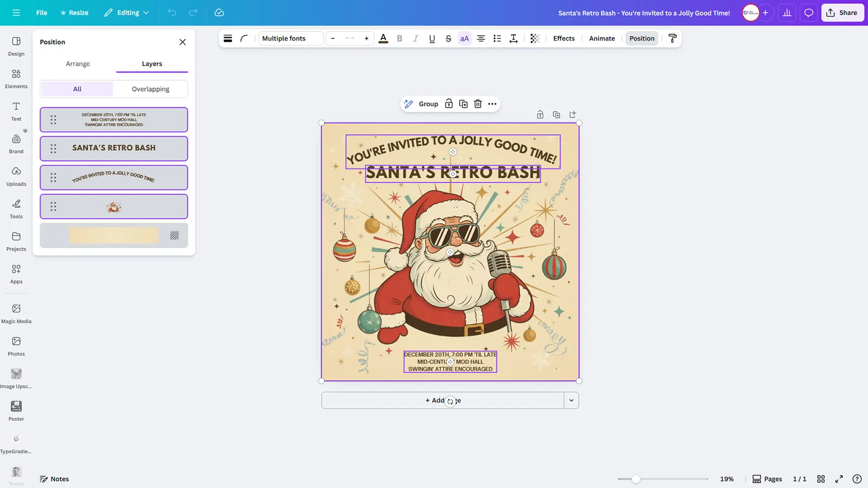Screen dimensions: 868x488
Task: Adjust the zoom slider handle
Action: coord(636,479)
